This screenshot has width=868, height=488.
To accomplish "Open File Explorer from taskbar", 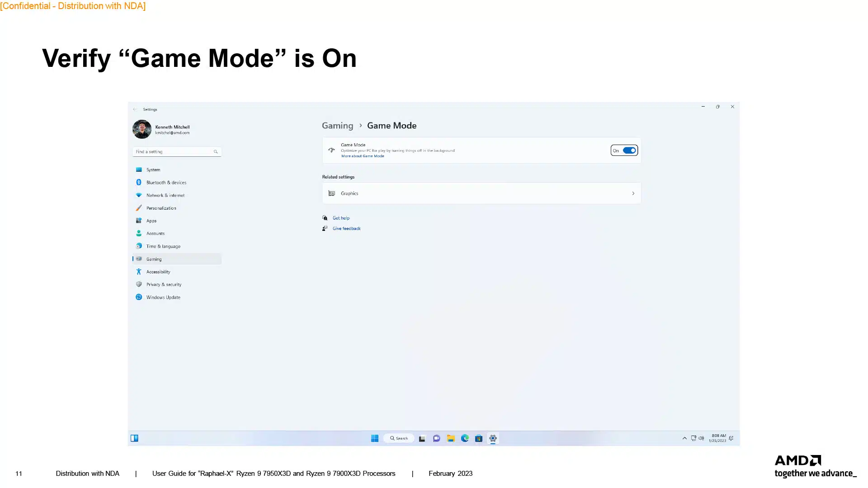I will pos(451,438).
